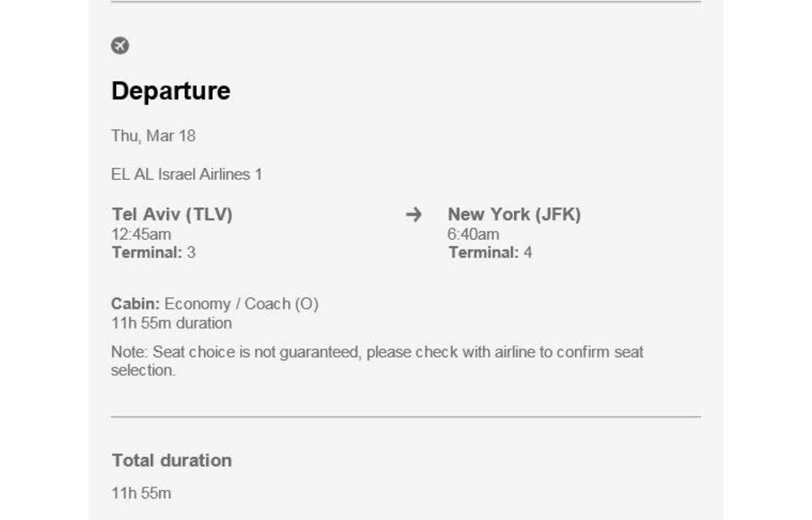Click the seat choice note text

click(x=377, y=361)
